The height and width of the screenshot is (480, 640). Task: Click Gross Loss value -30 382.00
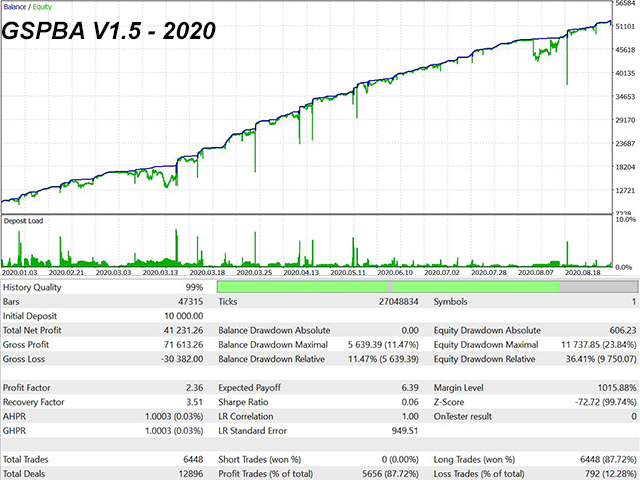click(182, 359)
